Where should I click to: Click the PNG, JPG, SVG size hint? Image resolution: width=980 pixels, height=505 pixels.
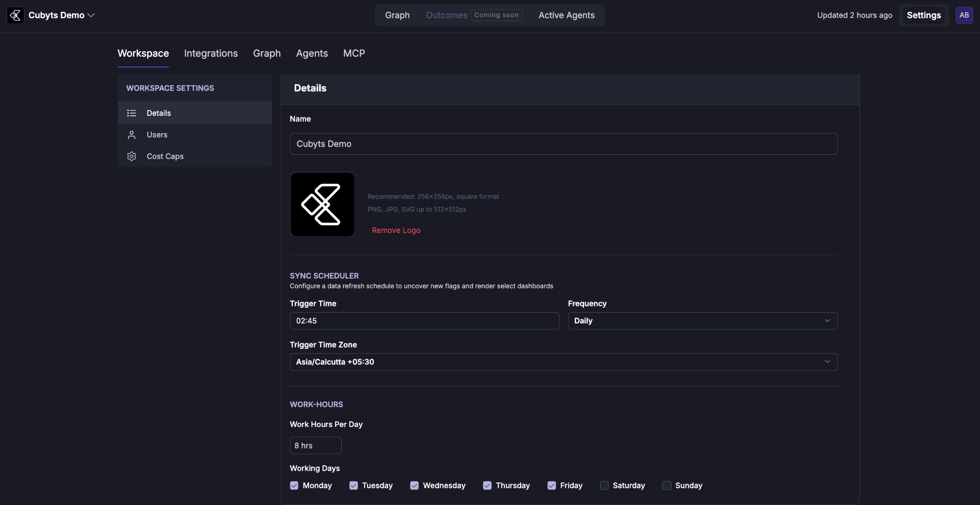pyautogui.click(x=417, y=209)
